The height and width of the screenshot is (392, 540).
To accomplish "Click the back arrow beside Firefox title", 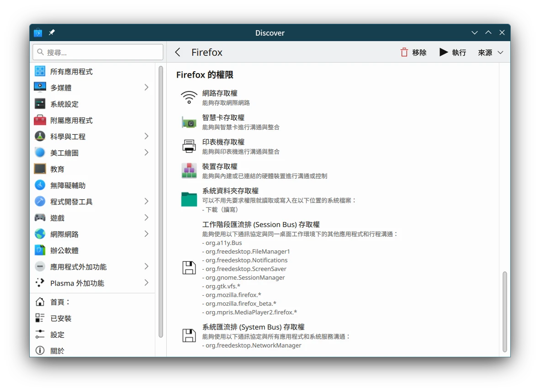I will click(178, 53).
